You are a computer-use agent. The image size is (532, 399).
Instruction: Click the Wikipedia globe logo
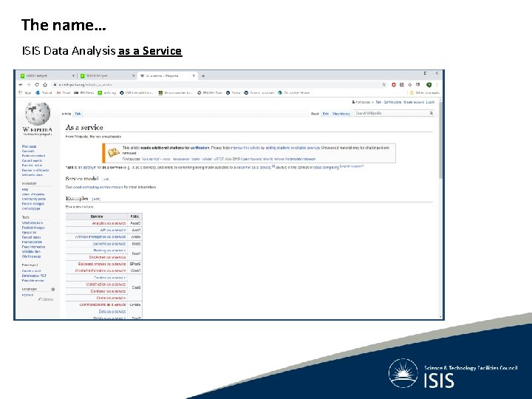click(38, 114)
